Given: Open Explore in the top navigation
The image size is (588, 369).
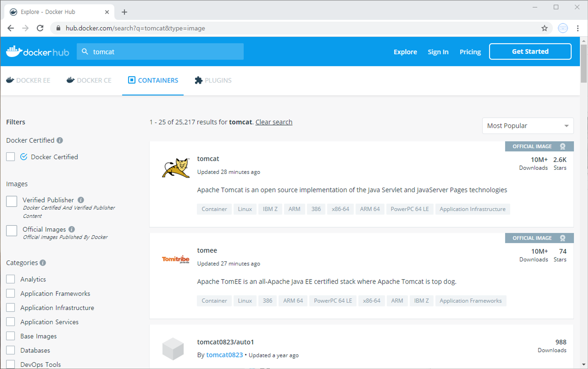Looking at the screenshot, I should click(x=405, y=52).
